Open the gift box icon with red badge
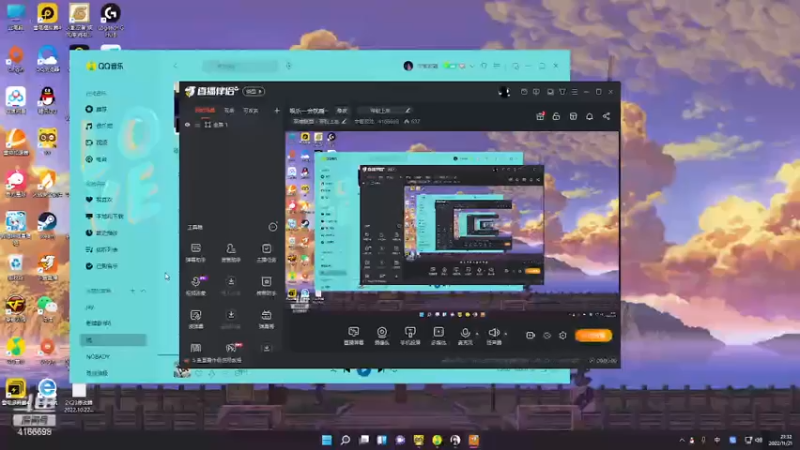Screen dimensions: 800x450 tap(540, 116)
